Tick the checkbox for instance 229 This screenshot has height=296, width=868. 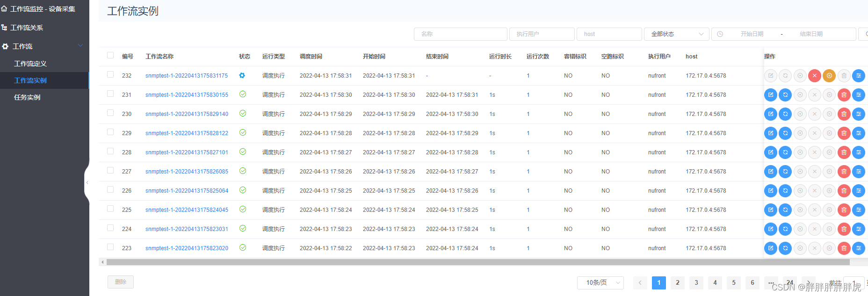pyautogui.click(x=110, y=132)
